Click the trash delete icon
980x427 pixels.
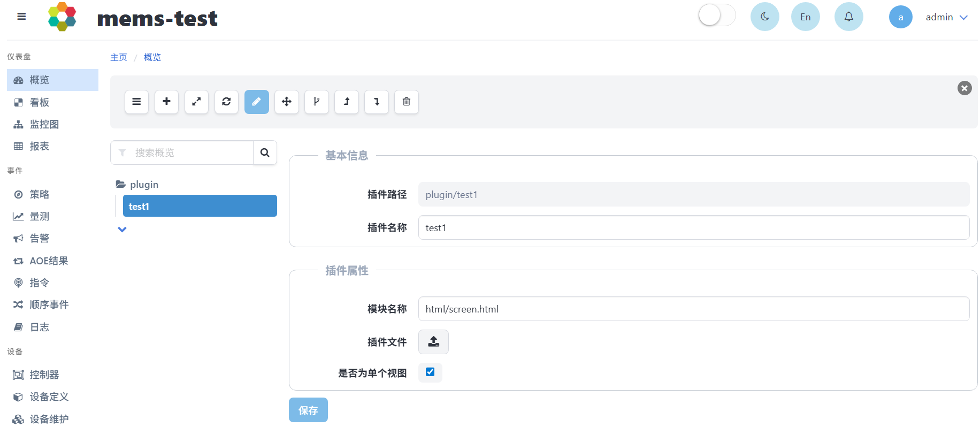coord(407,102)
